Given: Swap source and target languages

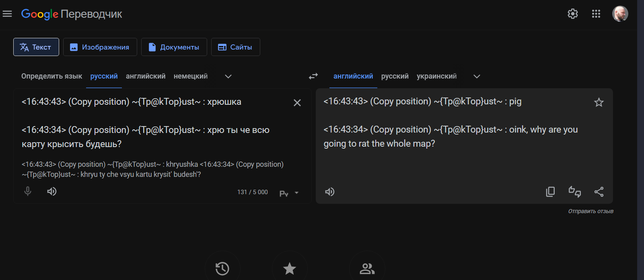Looking at the screenshot, I should (x=313, y=76).
